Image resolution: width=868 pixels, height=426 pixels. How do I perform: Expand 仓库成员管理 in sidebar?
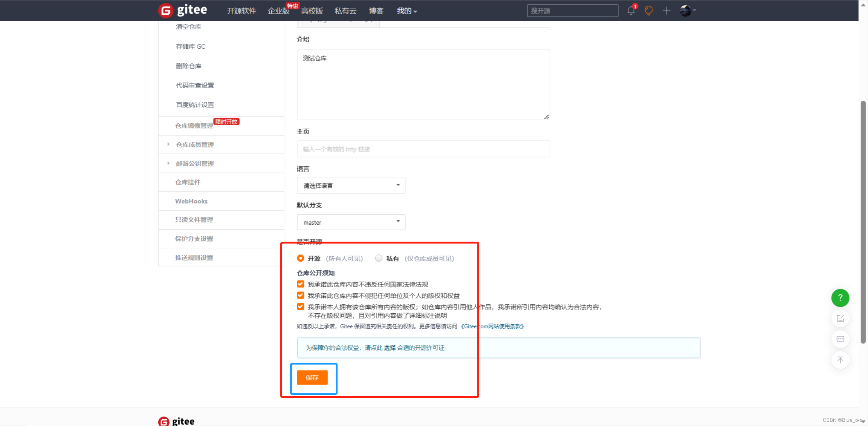pos(195,145)
